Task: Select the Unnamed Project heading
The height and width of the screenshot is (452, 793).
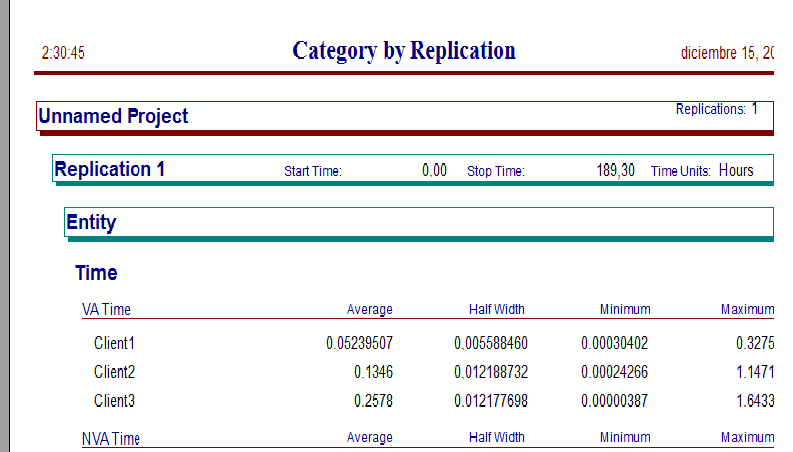Action: click(113, 116)
